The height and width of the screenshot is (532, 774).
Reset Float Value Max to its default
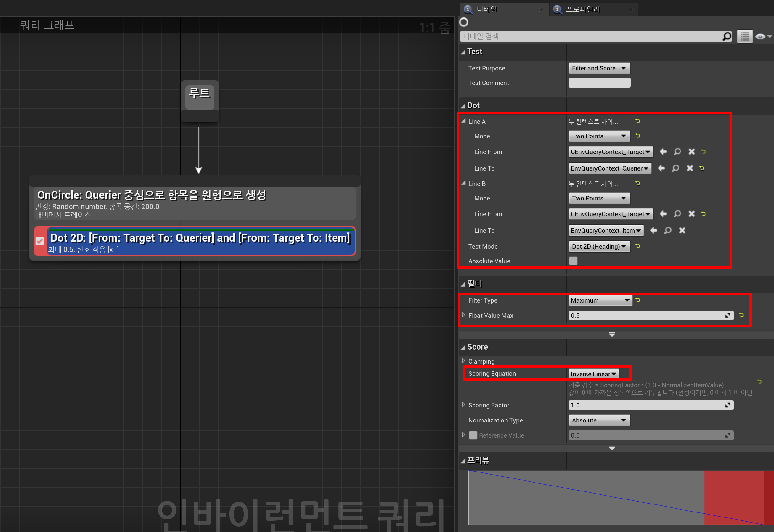[x=741, y=315]
